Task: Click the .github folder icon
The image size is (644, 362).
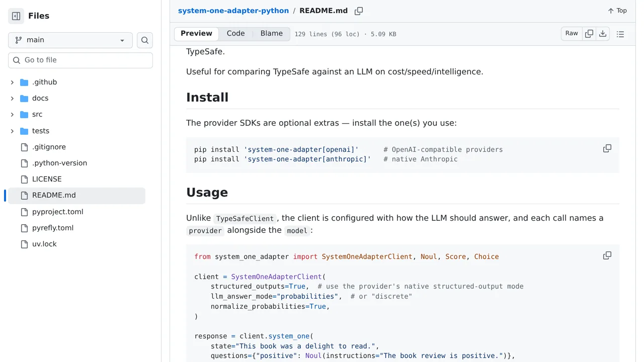Action: (x=24, y=82)
